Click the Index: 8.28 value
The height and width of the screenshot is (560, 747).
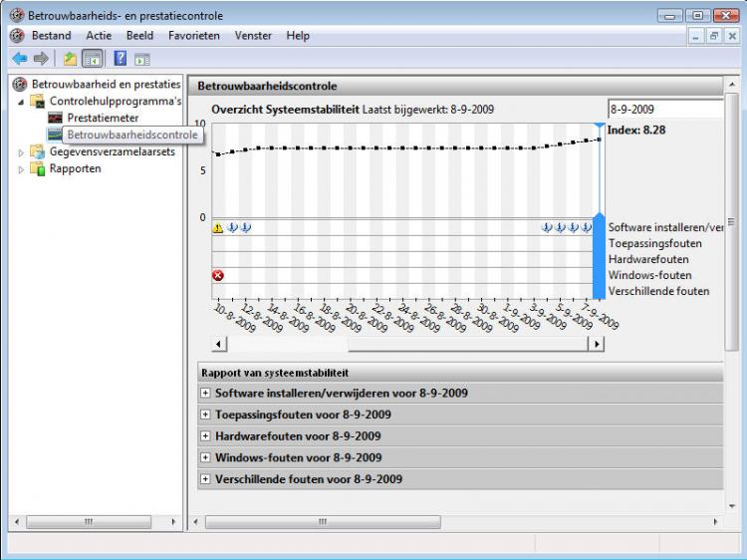click(636, 131)
